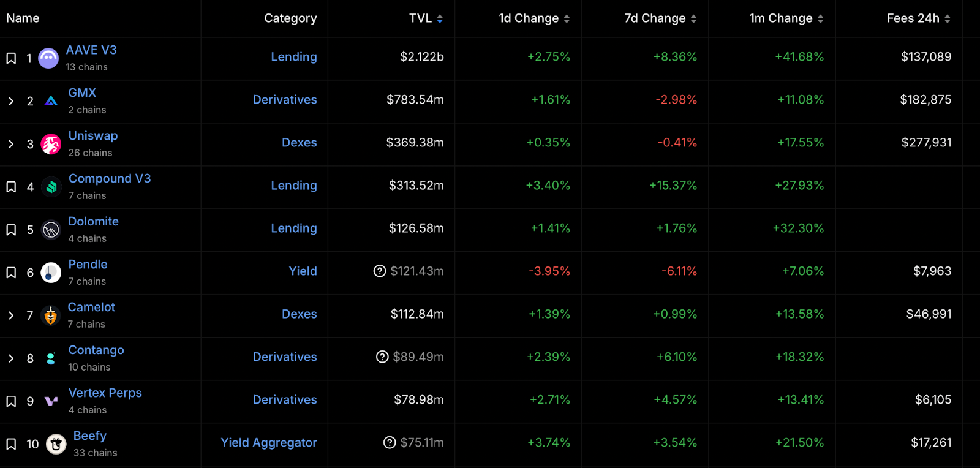This screenshot has width=980, height=468.
Task: Expand the Uniswap row details
Action: tap(11, 144)
